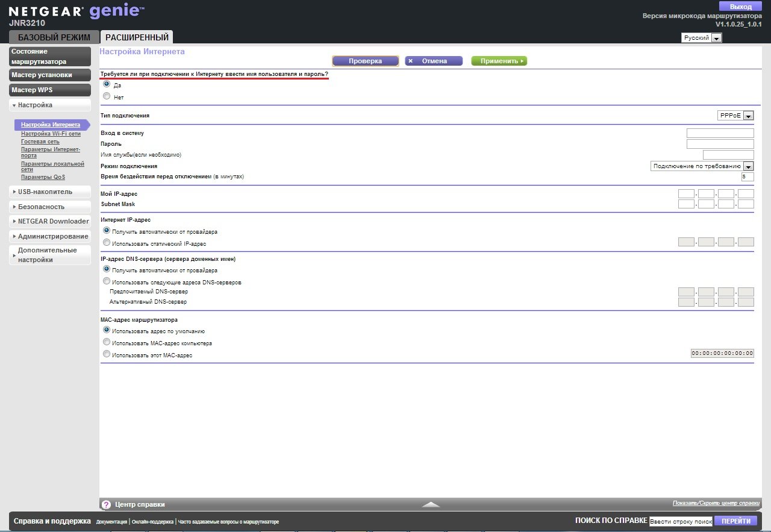Select 'Нет' for login requirement
Image resolution: width=771 pixels, height=532 pixels.
point(107,96)
